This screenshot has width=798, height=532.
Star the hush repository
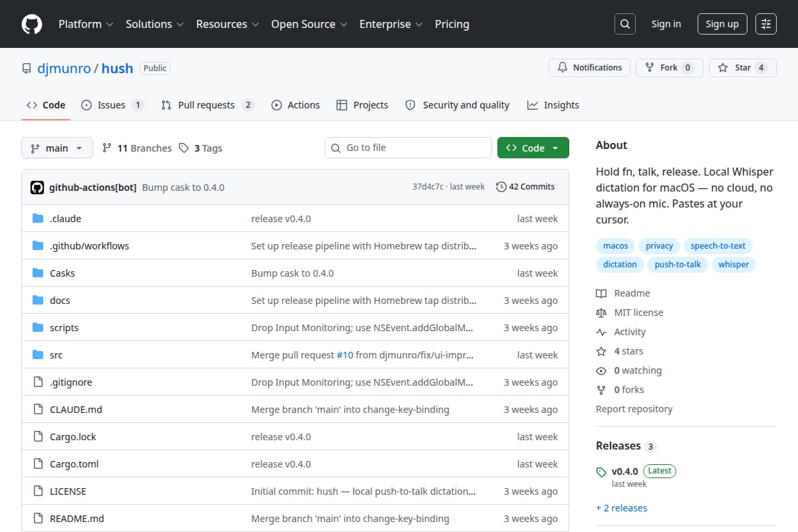point(743,68)
